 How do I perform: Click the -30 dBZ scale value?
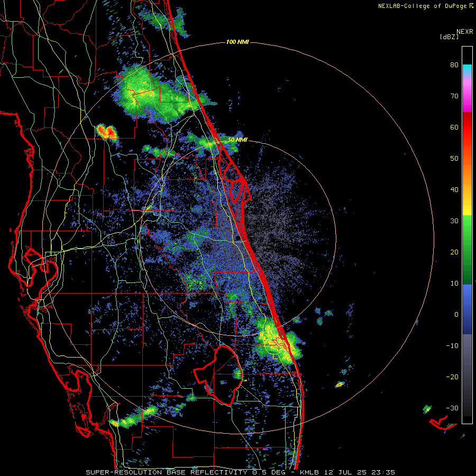[452, 408]
